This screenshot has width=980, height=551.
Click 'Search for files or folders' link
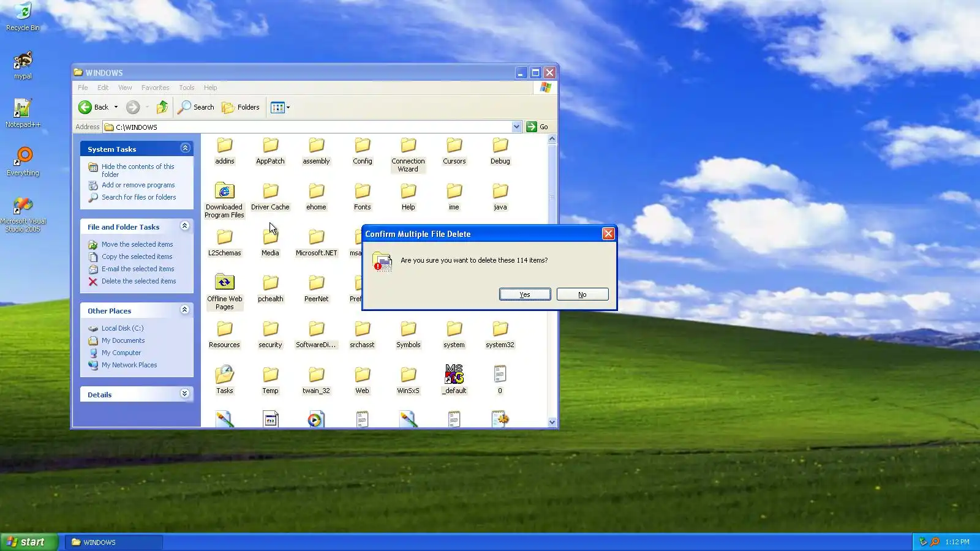tap(139, 197)
